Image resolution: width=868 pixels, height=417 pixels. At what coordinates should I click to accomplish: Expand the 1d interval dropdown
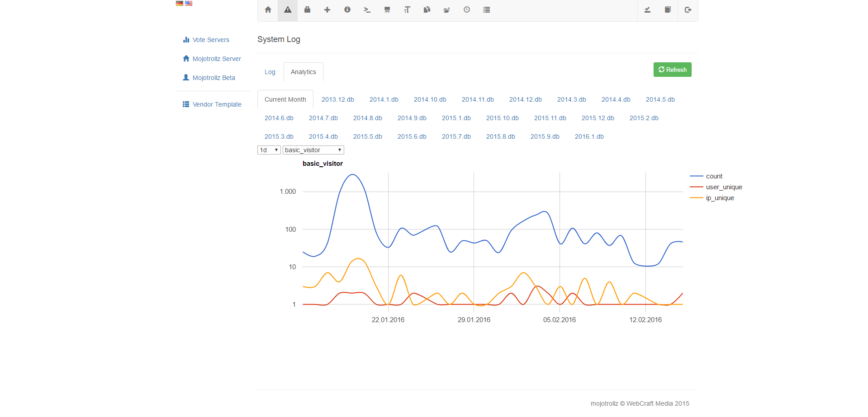pos(269,150)
